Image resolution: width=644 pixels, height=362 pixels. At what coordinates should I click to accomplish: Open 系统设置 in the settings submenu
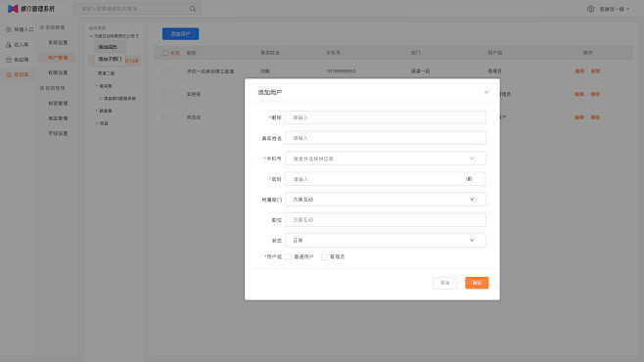point(58,43)
